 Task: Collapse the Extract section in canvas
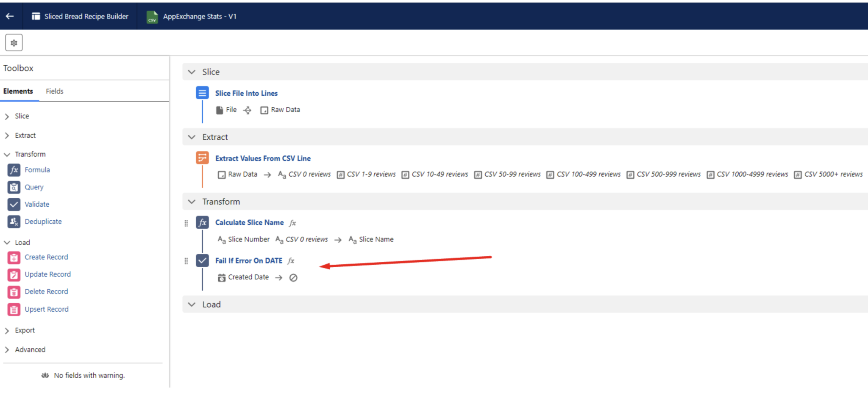tap(192, 137)
